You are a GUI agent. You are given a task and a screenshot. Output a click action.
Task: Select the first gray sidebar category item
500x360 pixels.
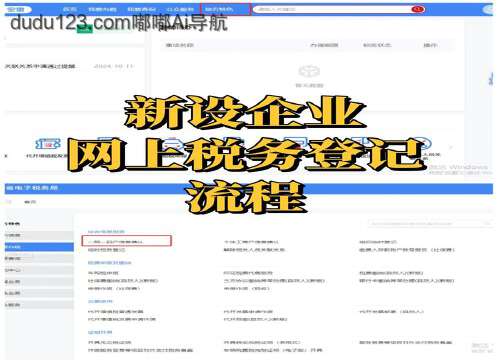pyautogui.click(x=39, y=235)
